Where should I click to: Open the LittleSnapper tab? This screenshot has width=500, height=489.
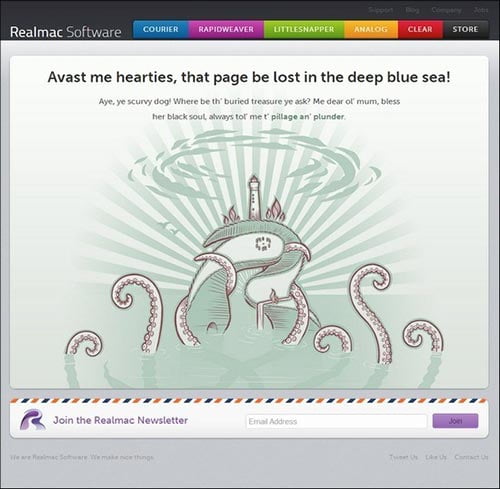tap(304, 29)
